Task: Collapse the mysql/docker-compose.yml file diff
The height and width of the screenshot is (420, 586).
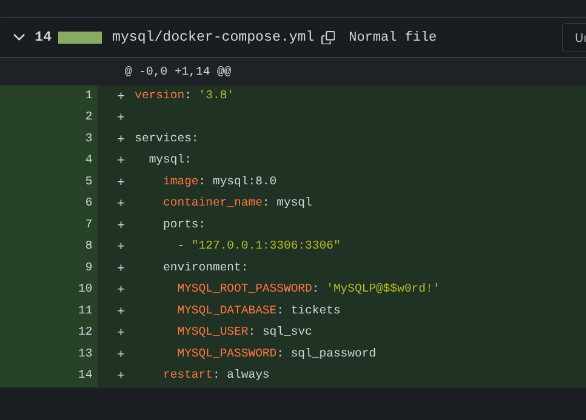Action: point(19,37)
